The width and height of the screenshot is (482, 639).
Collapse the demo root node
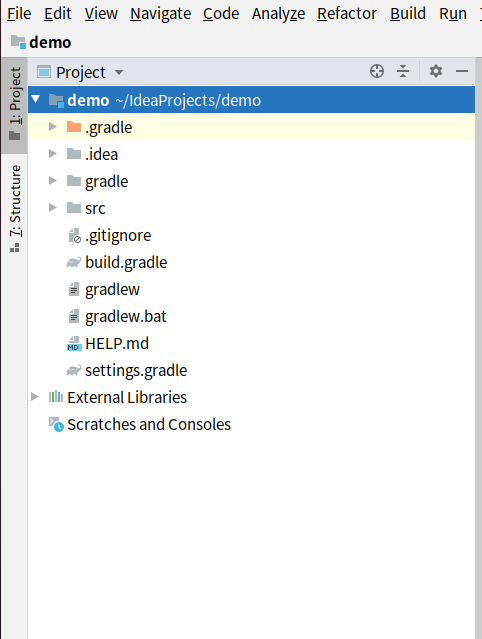click(36, 99)
